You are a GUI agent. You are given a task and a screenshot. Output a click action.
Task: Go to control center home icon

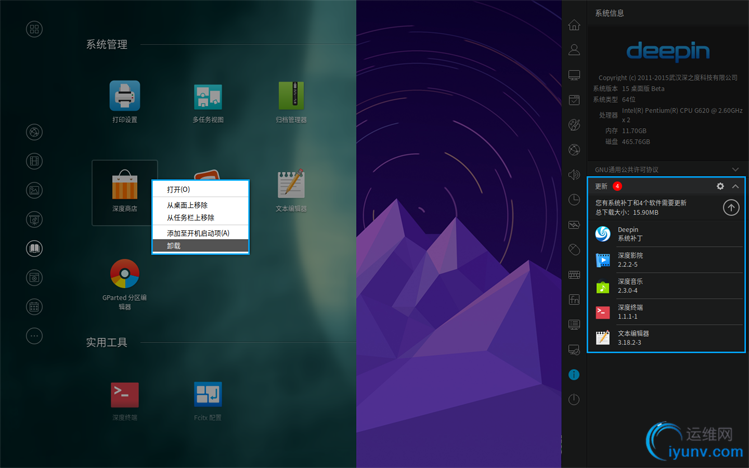(x=574, y=25)
